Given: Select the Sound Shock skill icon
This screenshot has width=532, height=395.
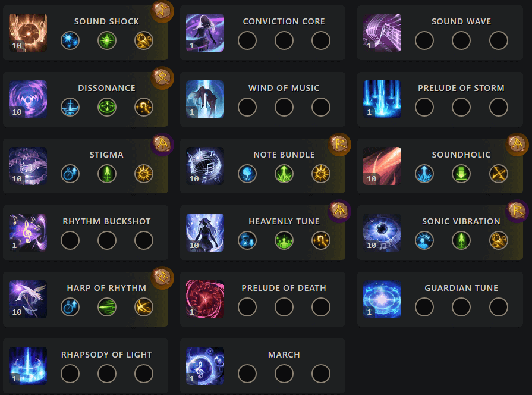Looking at the screenshot, I should click(x=27, y=33).
